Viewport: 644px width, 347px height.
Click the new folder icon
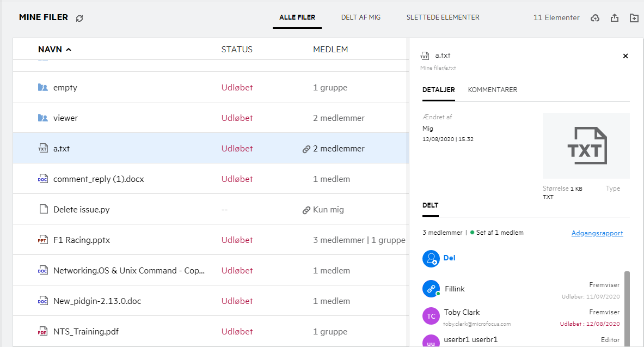click(x=634, y=18)
